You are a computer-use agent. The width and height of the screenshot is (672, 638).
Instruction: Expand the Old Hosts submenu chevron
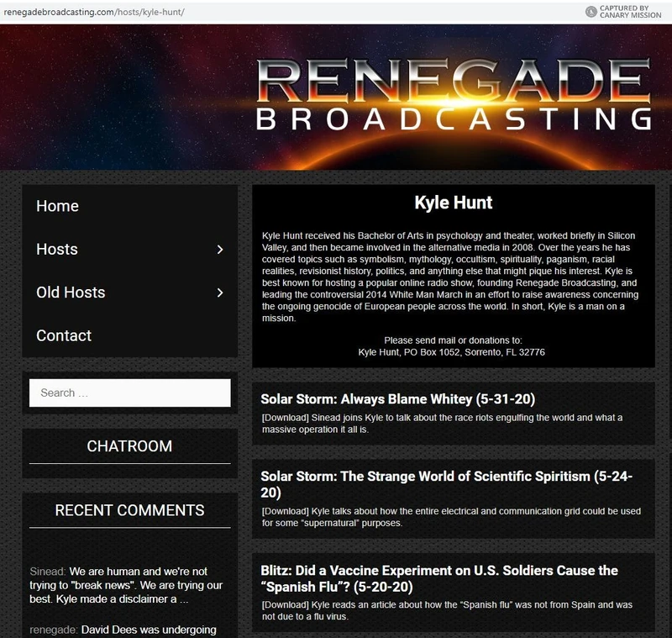(220, 293)
